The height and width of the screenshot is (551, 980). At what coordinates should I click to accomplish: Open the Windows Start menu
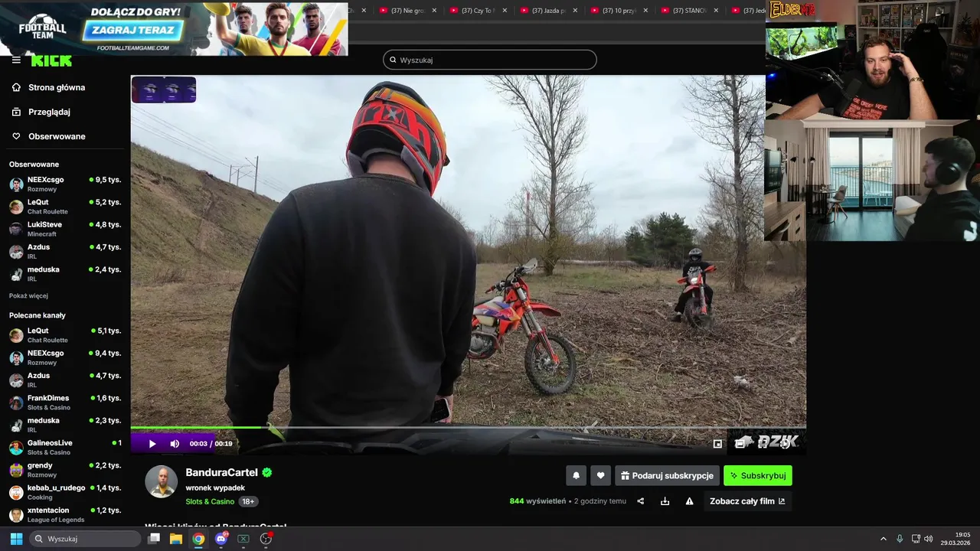(x=16, y=539)
